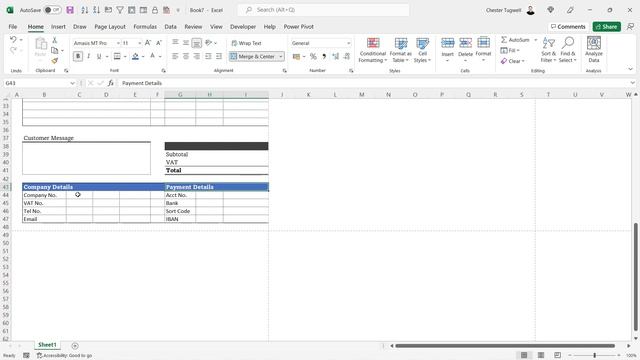The width and height of the screenshot is (640, 360).
Task: Toggle Bold formatting
Action: (x=78, y=56)
